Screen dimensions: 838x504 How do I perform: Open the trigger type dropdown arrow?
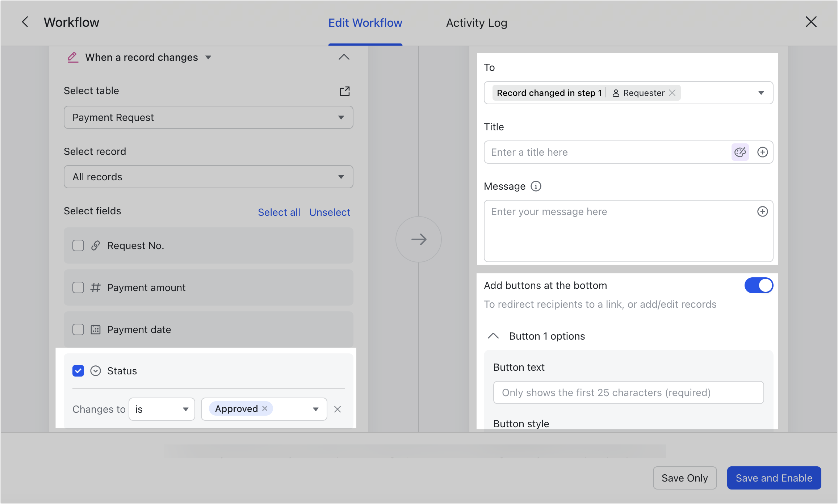click(208, 57)
